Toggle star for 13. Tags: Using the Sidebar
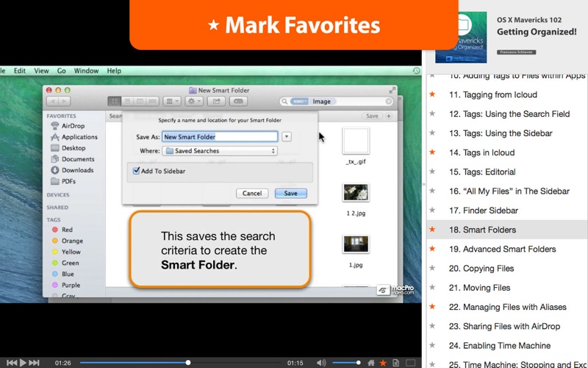 [432, 133]
